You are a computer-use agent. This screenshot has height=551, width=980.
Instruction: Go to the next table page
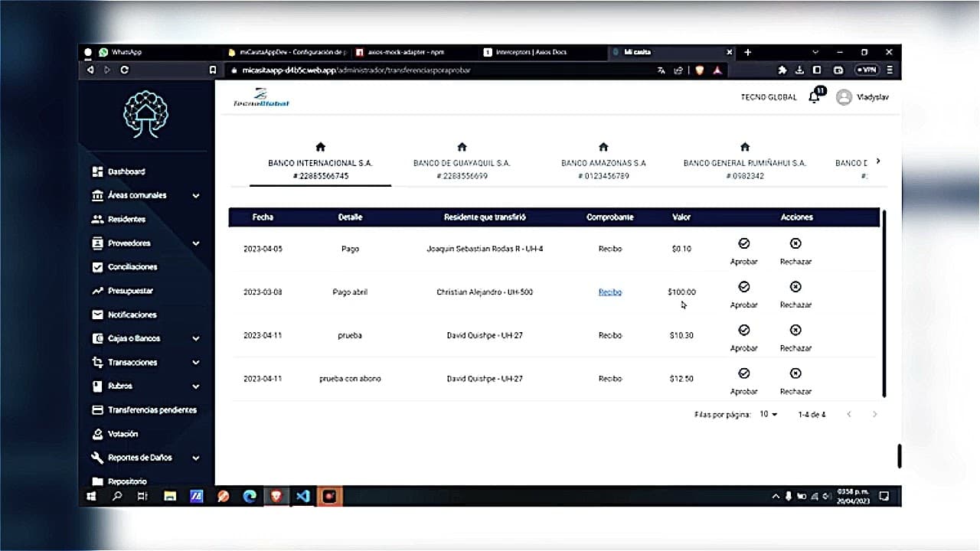[874, 414]
